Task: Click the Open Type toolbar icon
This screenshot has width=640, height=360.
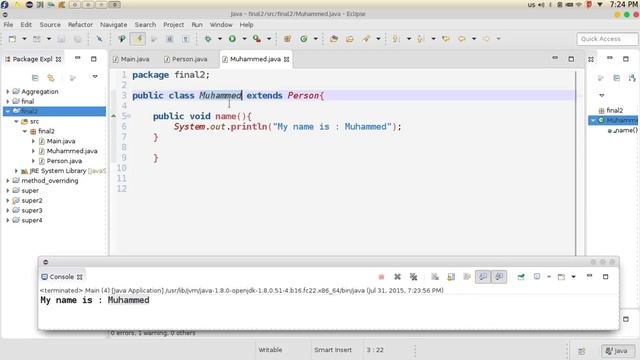Action: pyautogui.click(x=334, y=39)
